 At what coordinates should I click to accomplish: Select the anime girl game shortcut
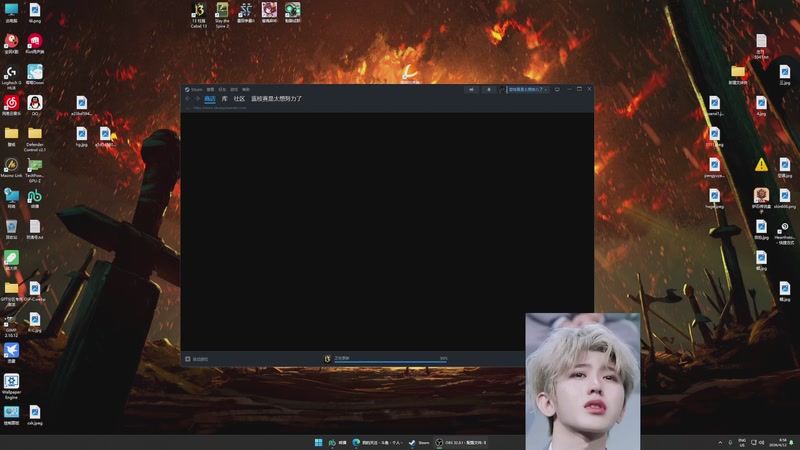click(269, 13)
